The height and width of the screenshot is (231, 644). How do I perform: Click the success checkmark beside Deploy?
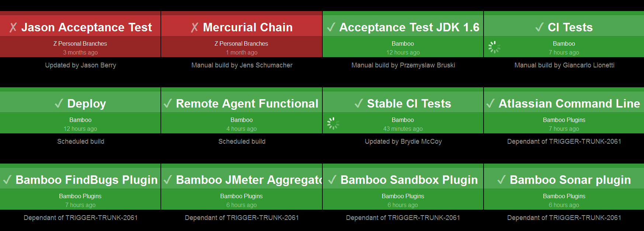(x=59, y=104)
